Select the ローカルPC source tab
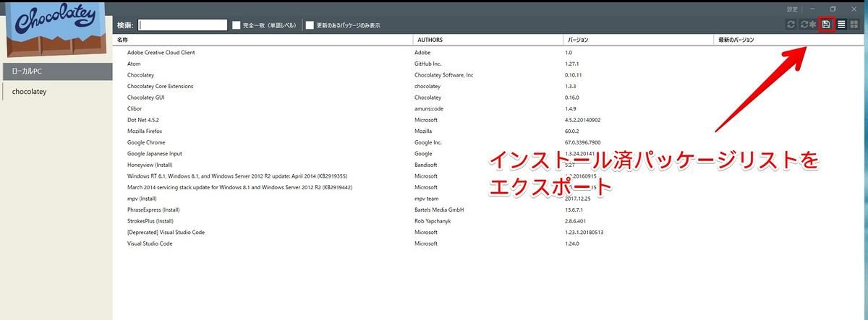This screenshot has width=868, height=320. click(x=56, y=72)
